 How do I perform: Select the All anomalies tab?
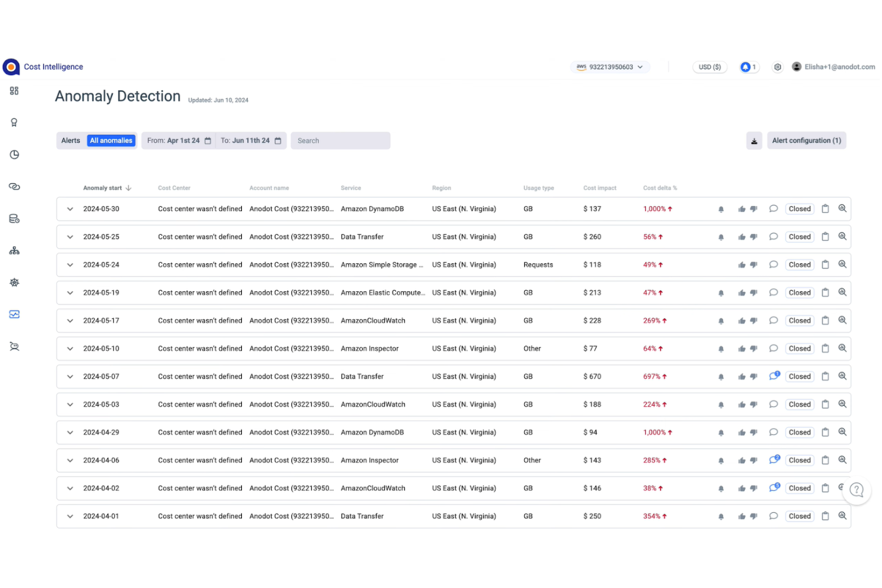(x=111, y=140)
